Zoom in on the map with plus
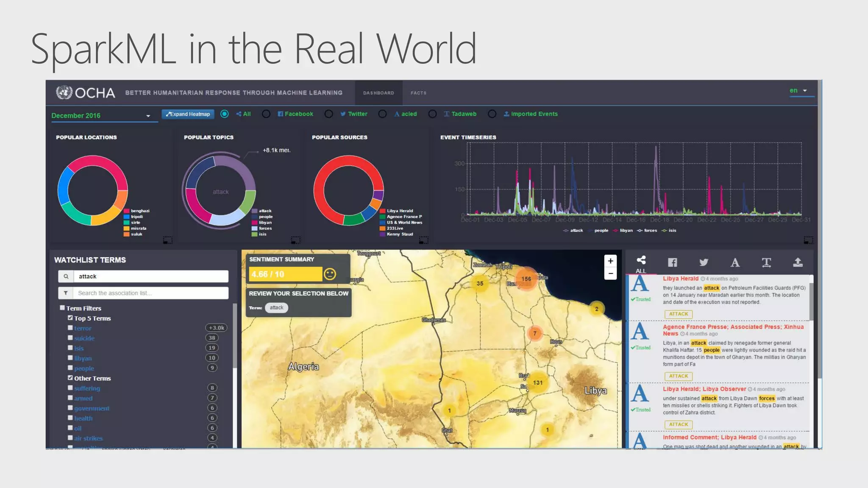This screenshot has width=868, height=488. click(x=610, y=261)
